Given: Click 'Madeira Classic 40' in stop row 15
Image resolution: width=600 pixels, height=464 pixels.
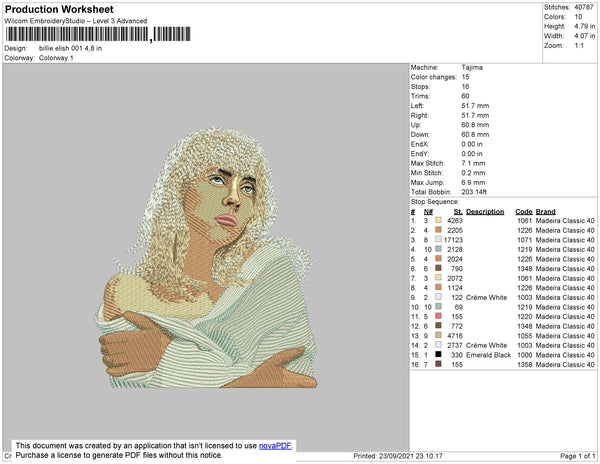Looking at the screenshot, I should (565, 355).
